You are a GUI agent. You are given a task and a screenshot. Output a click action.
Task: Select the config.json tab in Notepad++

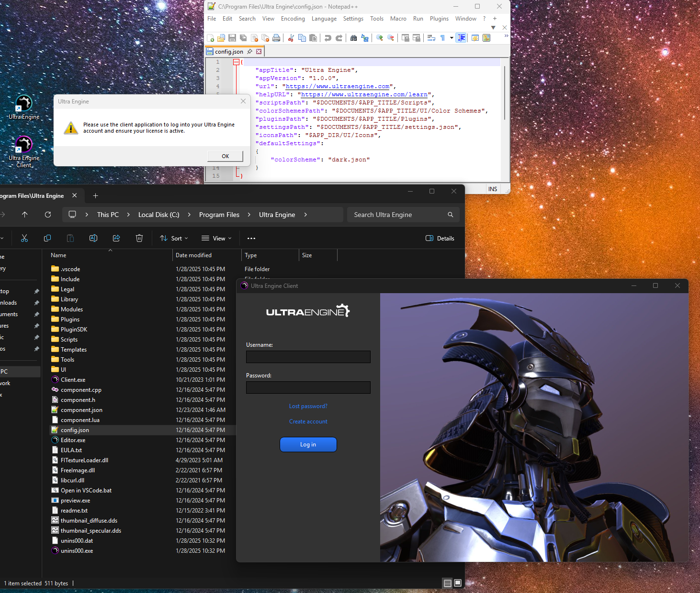coord(229,51)
